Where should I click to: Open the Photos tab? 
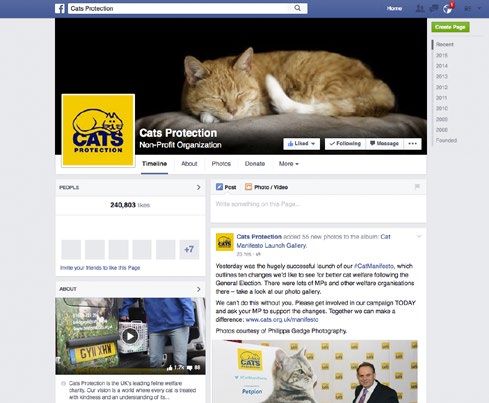(221, 164)
